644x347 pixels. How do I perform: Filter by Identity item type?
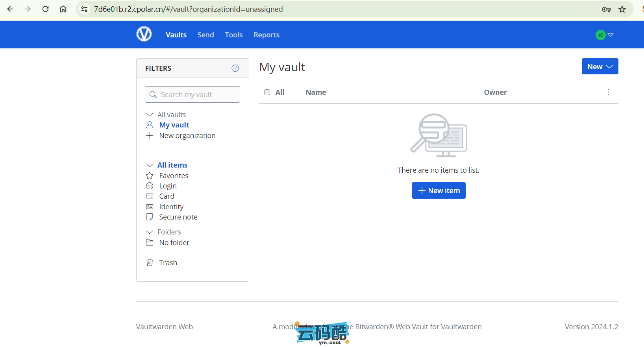pos(171,207)
